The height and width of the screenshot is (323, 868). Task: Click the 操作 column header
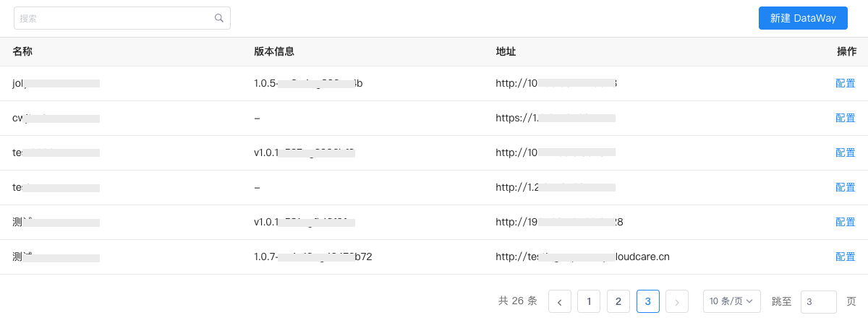coord(846,51)
